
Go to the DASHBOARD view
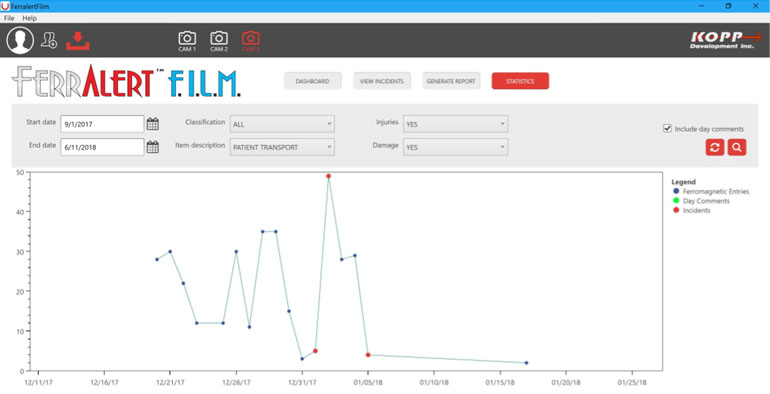point(312,81)
